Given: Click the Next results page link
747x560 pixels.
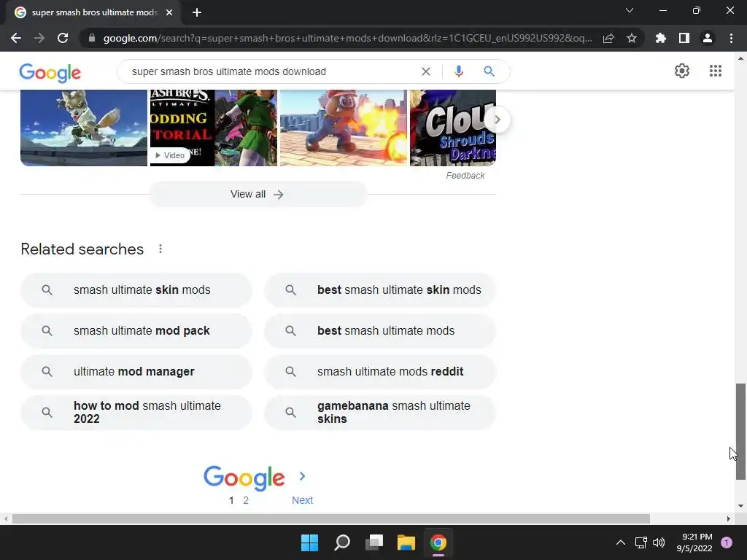Looking at the screenshot, I should [302, 500].
